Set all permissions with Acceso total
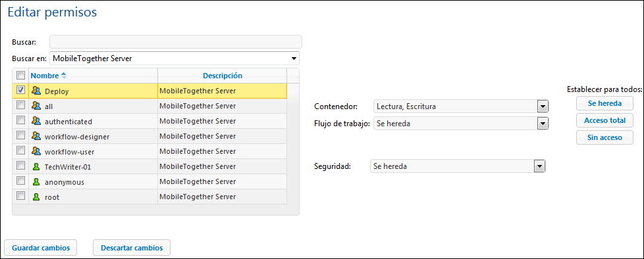The width and height of the screenshot is (644, 259). [x=604, y=120]
